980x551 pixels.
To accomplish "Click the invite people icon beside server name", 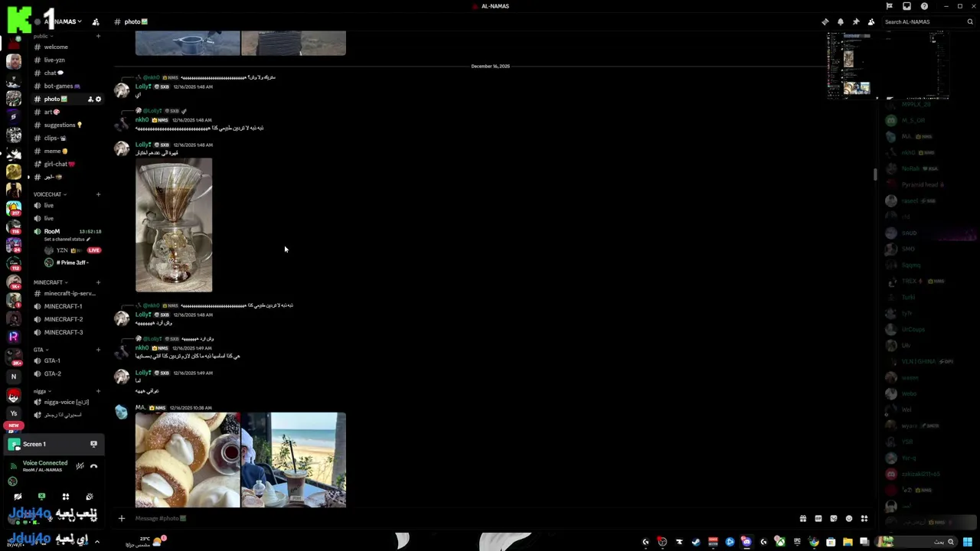I will point(95,21).
